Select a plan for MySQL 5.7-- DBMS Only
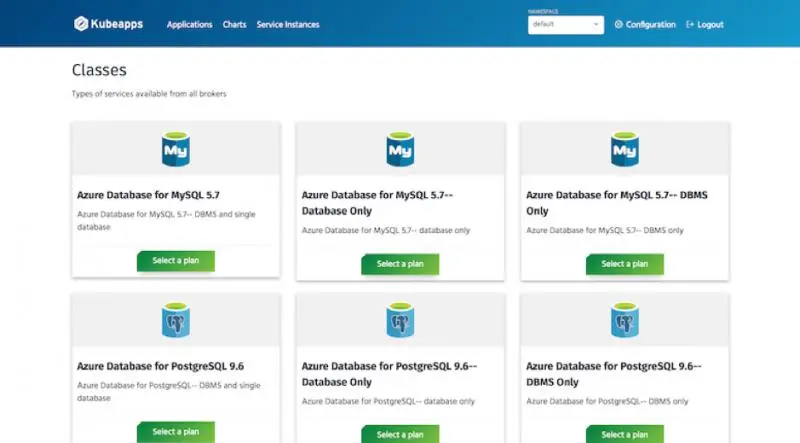The width and height of the screenshot is (800, 443). coord(624,264)
